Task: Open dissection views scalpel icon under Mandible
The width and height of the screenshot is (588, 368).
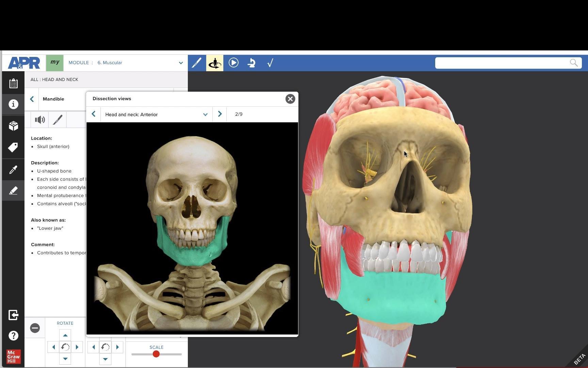Action: click(x=58, y=120)
